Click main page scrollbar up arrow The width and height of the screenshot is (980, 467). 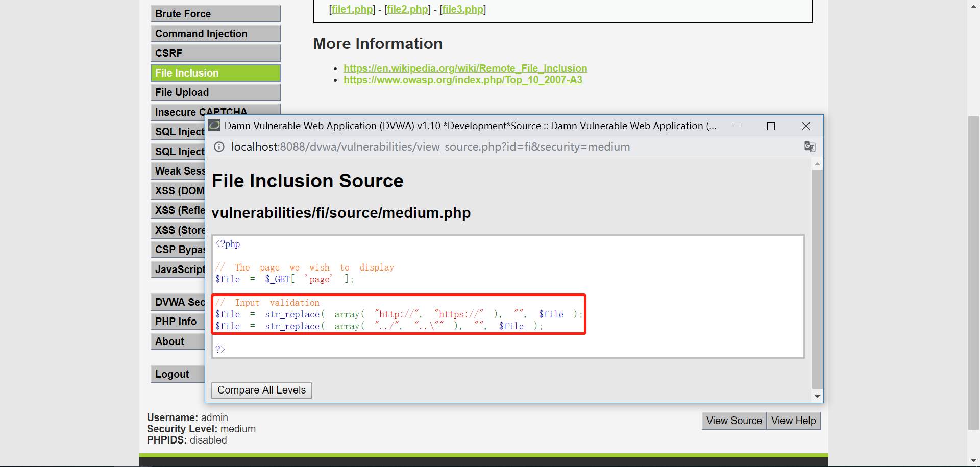[x=973, y=6]
